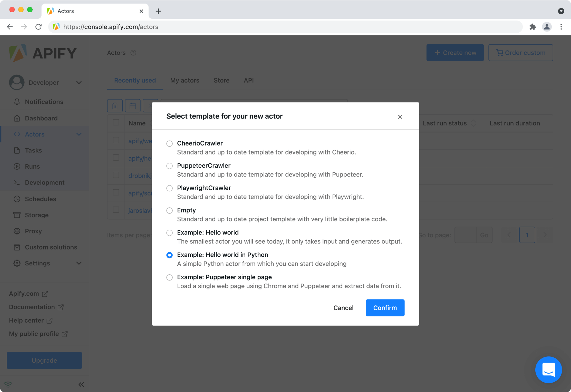
Task: Click the delete trash toolbar icon
Action: (x=115, y=106)
